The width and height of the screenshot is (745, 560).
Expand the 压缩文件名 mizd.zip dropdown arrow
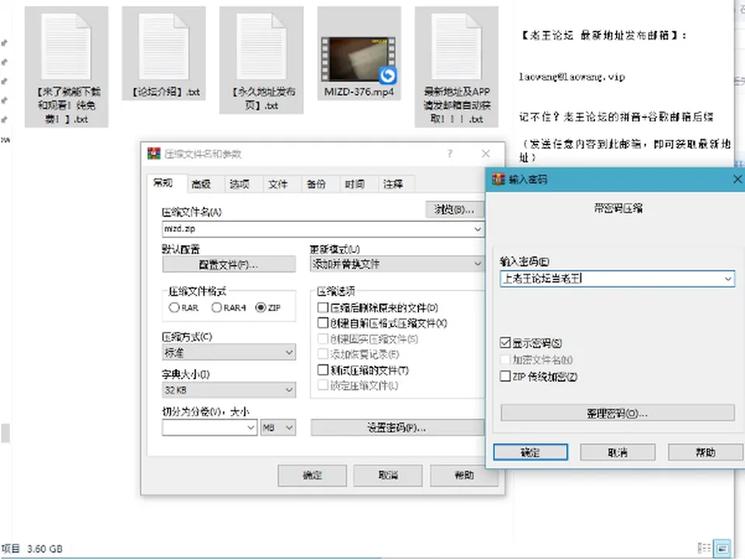[x=477, y=229]
